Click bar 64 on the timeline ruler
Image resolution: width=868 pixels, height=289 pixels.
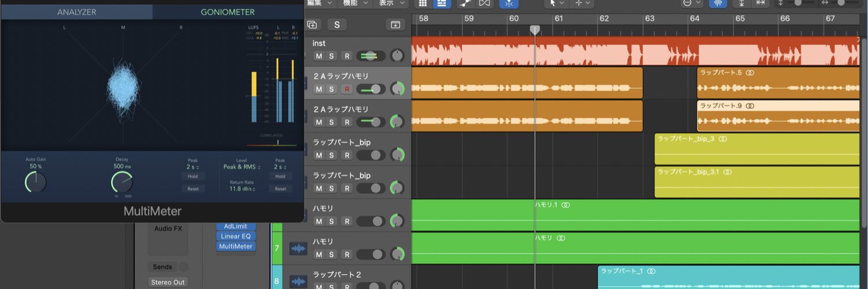(x=694, y=19)
